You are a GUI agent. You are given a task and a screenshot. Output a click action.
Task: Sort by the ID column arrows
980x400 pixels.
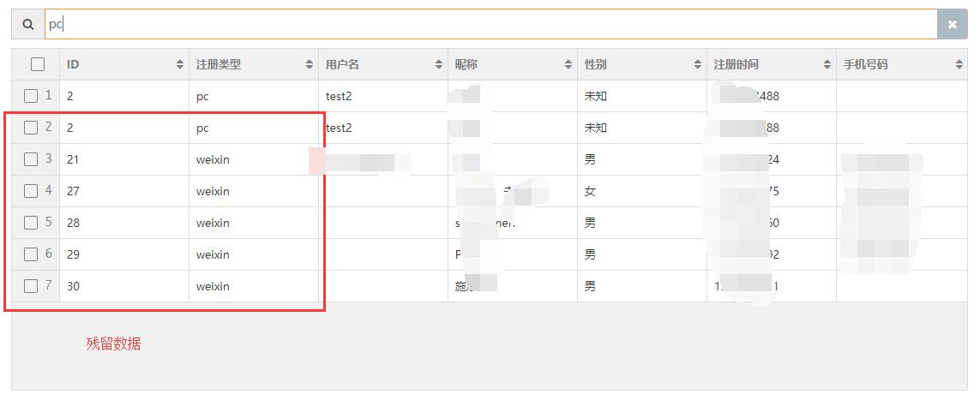tap(180, 64)
